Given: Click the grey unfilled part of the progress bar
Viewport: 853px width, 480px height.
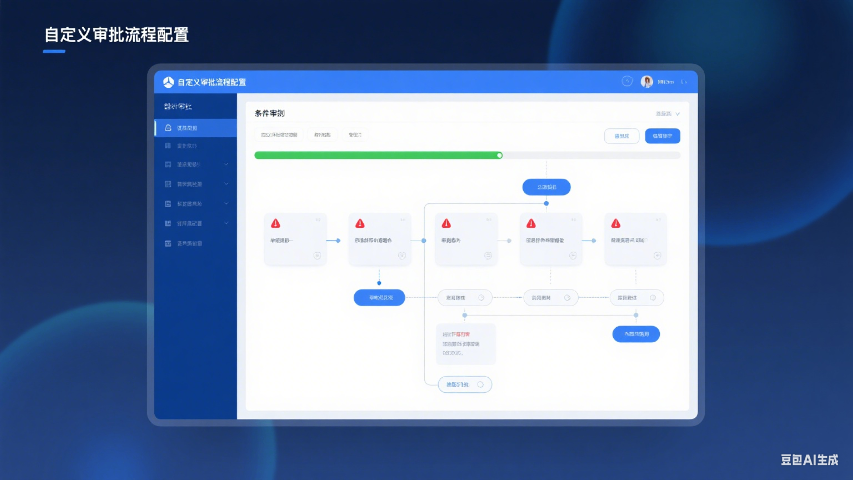Looking at the screenshot, I should coord(591,156).
